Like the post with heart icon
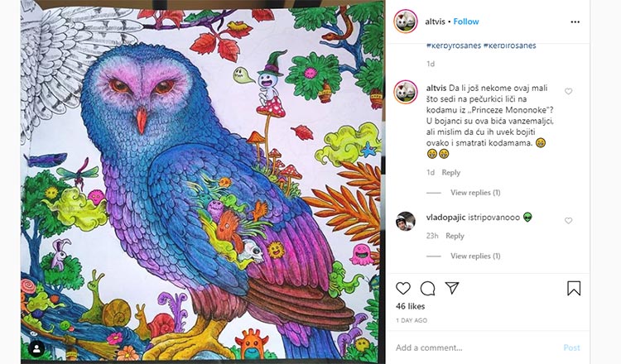Image resolution: width=621 pixels, height=364 pixels. point(403,288)
